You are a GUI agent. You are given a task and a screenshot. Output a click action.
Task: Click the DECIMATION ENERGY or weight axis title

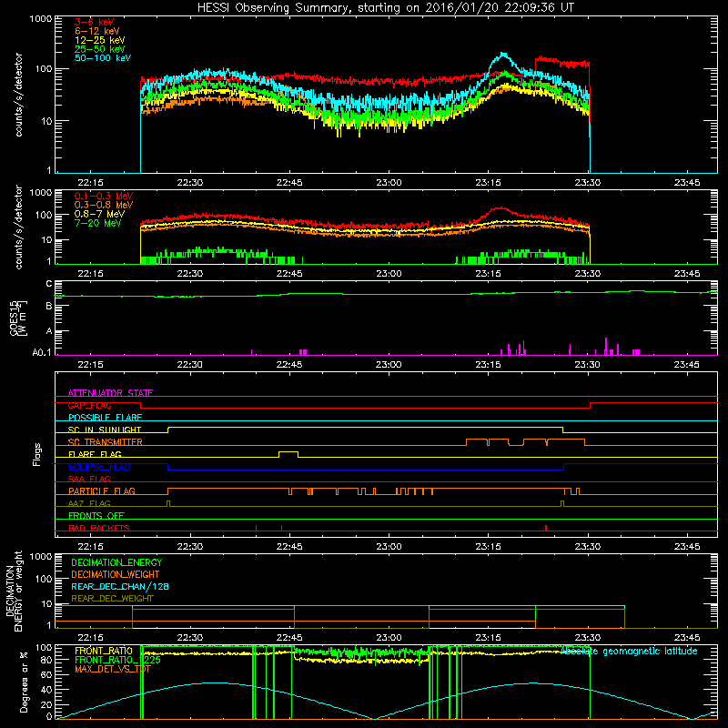coord(14,591)
